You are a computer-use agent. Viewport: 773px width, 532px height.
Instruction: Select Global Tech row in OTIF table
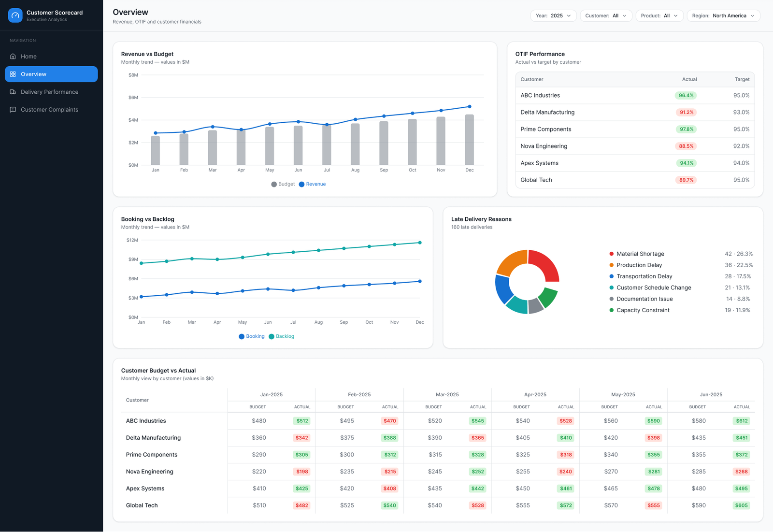[635, 180]
